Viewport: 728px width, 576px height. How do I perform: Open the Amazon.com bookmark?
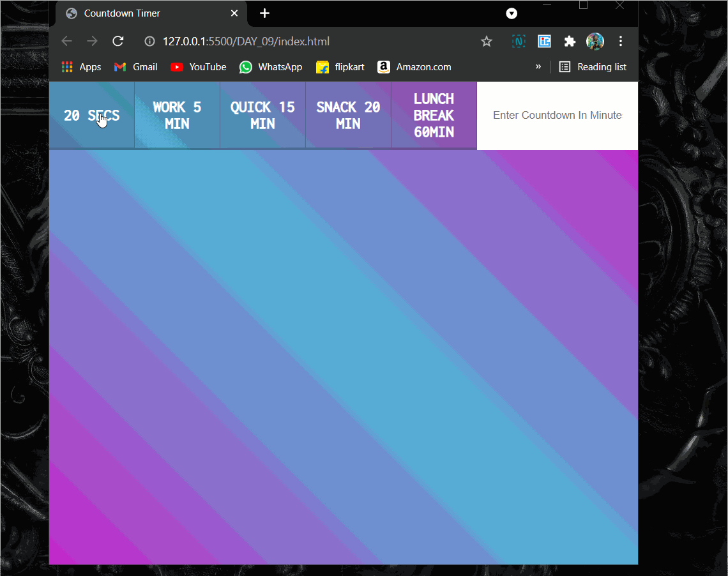[414, 67]
